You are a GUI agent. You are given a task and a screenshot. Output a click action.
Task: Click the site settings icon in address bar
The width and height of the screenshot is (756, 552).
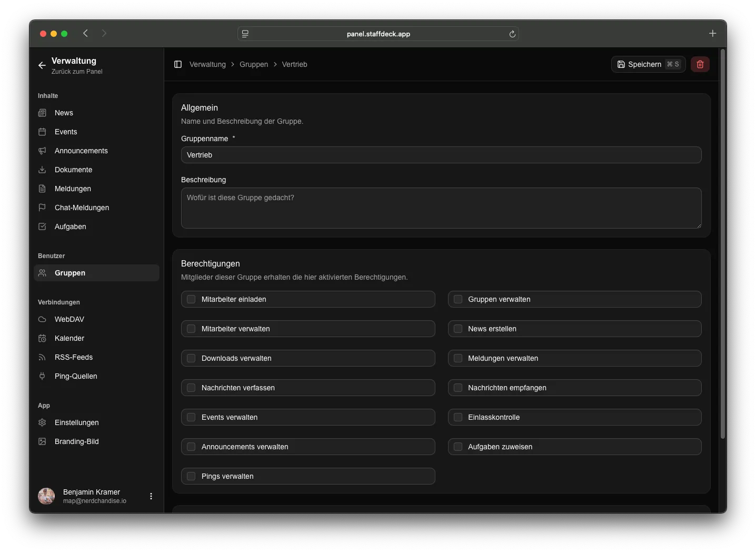[245, 34]
